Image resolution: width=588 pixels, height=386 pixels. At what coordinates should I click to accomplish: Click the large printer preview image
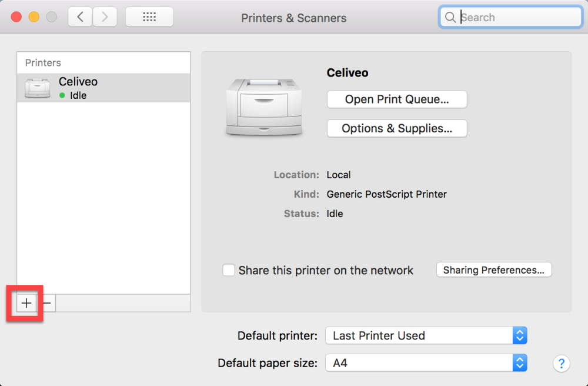[x=263, y=108]
